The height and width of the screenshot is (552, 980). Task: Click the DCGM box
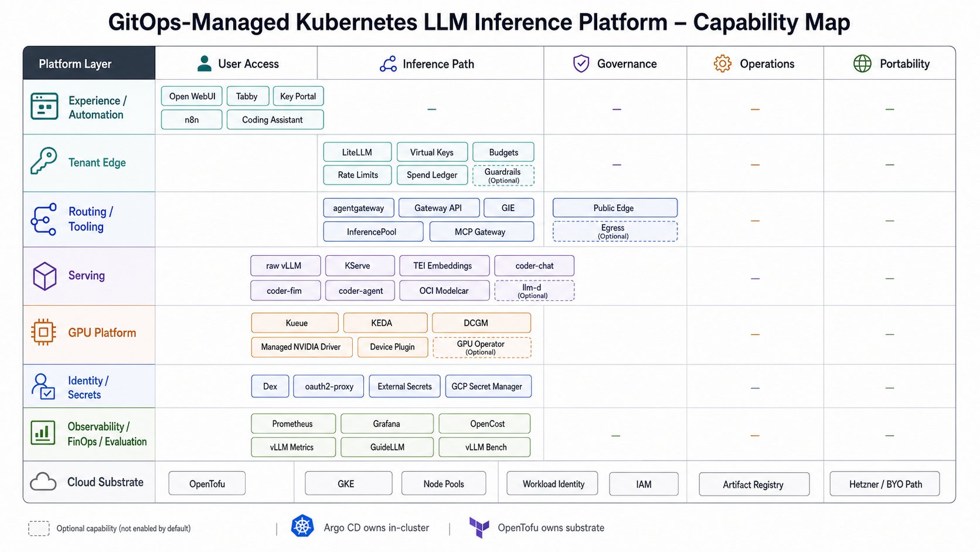pos(481,323)
